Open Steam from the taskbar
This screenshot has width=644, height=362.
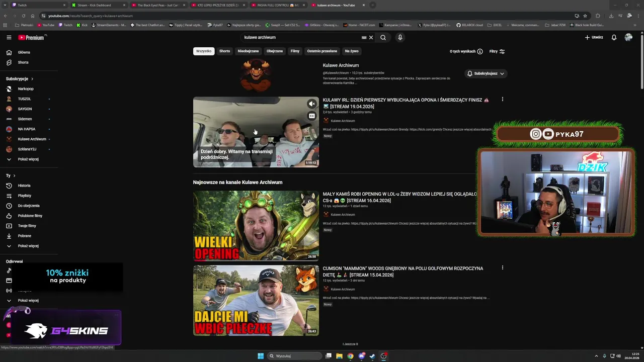point(372,356)
